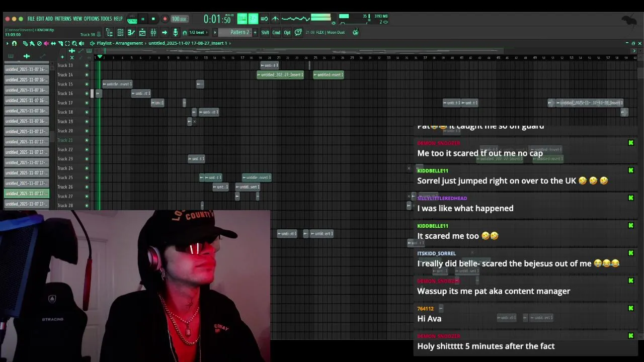This screenshot has height=362, width=644.
Task: Expand arrow after Playlist - Arrangement
Action: pyautogui.click(x=145, y=43)
